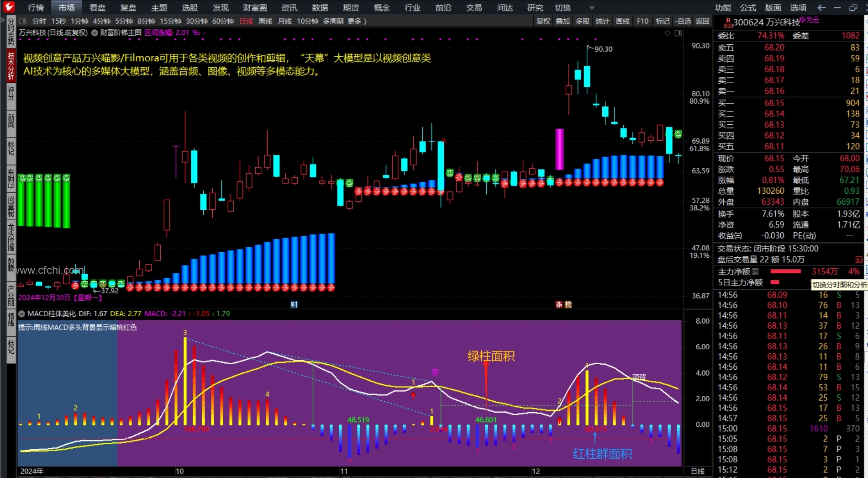This screenshot has width=868, height=478.
Task: Open the 产业链 side tab
Action: [x=11, y=295]
